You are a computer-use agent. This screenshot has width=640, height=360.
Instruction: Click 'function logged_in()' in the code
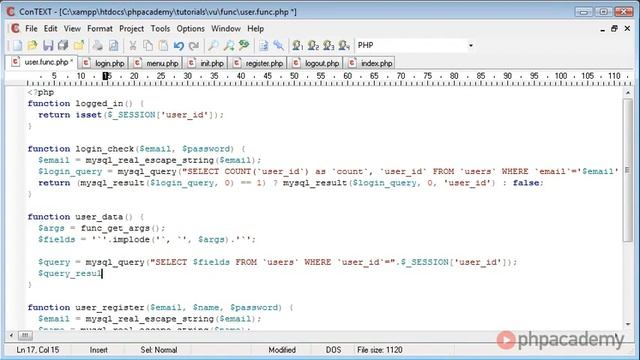(x=80, y=104)
